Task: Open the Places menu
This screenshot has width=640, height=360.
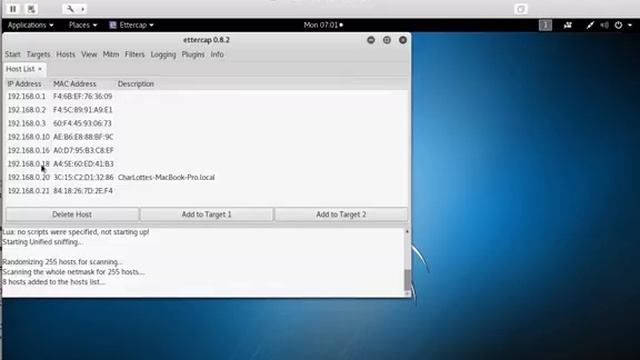Action: click(x=83, y=25)
